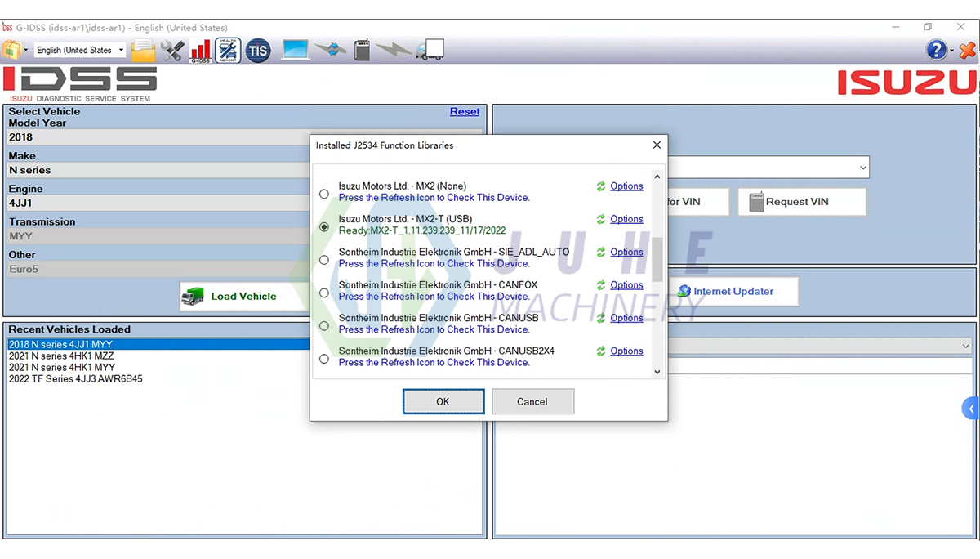Open the yellow folder icon in toolbar
980x559 pixels.
click(143, 50)
